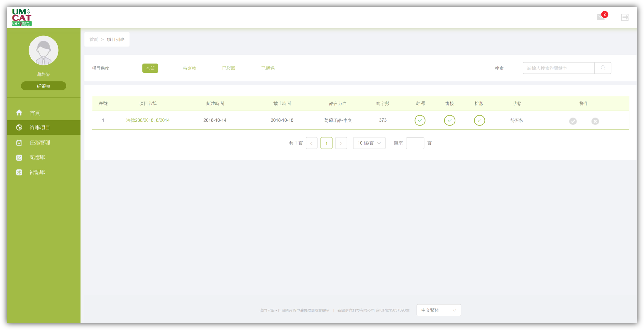Open project link 法律238/2018, 8/2014
The height and width of the screenshot is (330, 644).
(148, 120)
